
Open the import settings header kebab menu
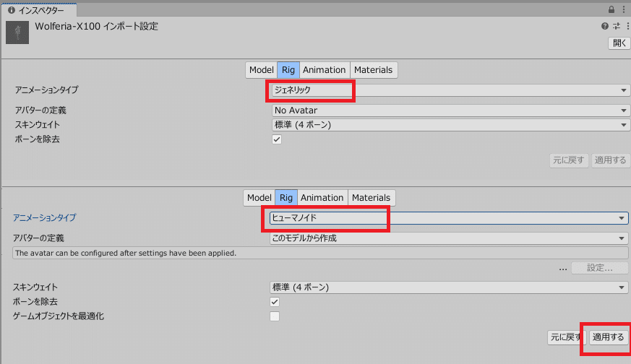(627, 26)
